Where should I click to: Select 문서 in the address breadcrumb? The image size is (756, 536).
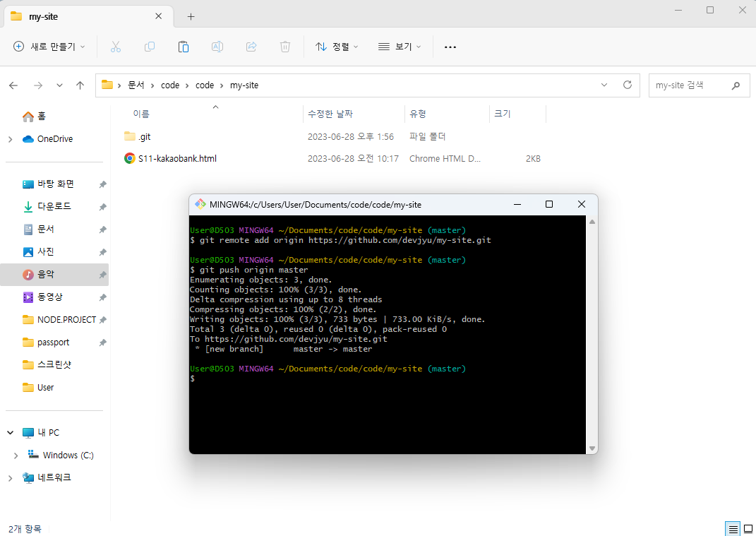[136, 85]
